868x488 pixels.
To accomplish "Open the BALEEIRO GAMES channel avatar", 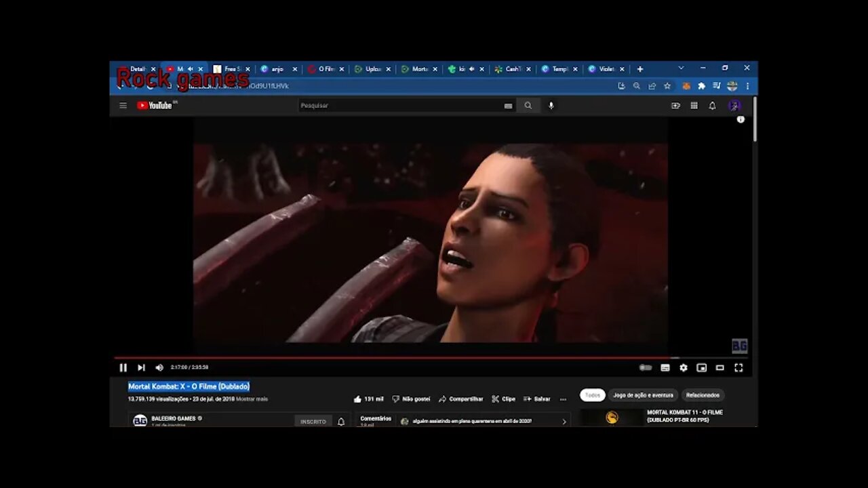I will [140, 421].
